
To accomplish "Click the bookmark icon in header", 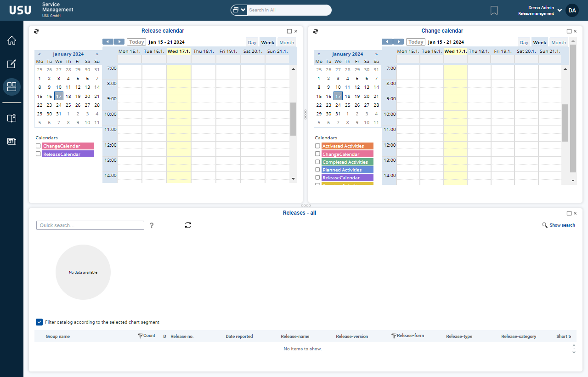I will pos(494,10).
